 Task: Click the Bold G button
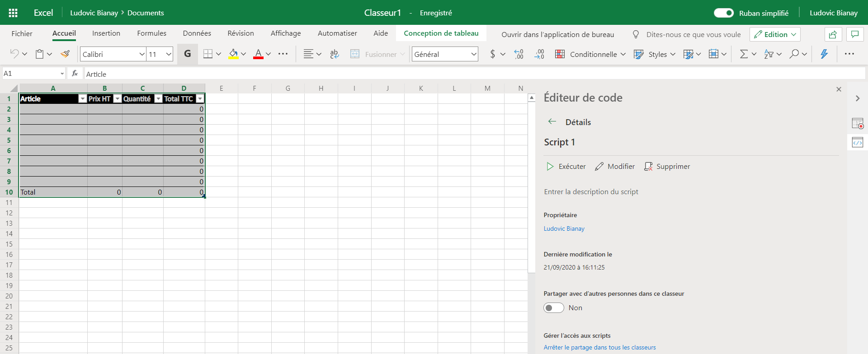click(x=187, y=54)
